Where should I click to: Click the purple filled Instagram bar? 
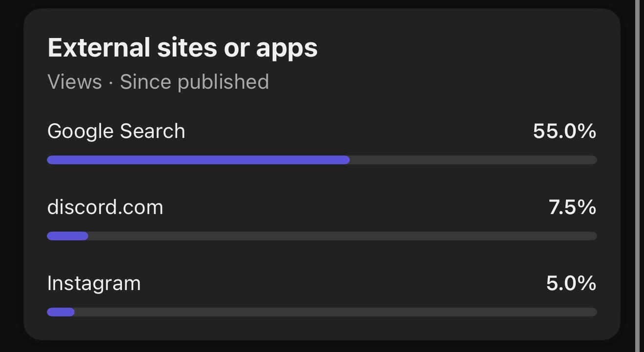tap(60, 312)
